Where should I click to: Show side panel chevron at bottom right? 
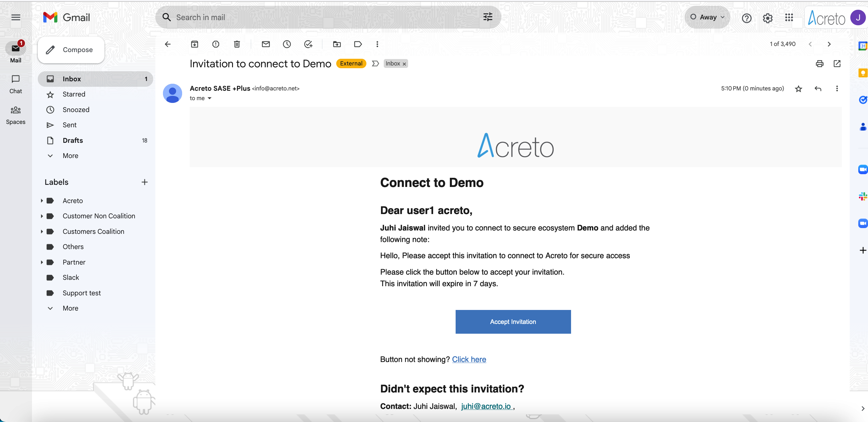[863, 408]
